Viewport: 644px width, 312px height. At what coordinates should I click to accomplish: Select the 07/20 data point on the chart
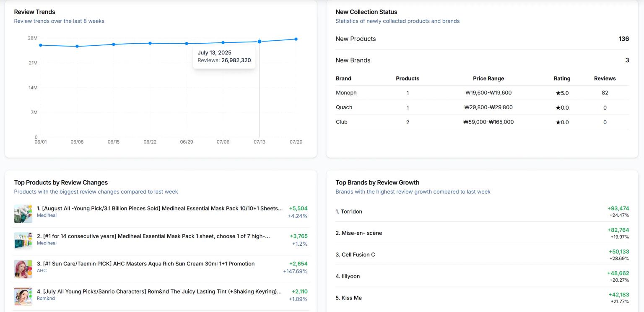(296, 39)
